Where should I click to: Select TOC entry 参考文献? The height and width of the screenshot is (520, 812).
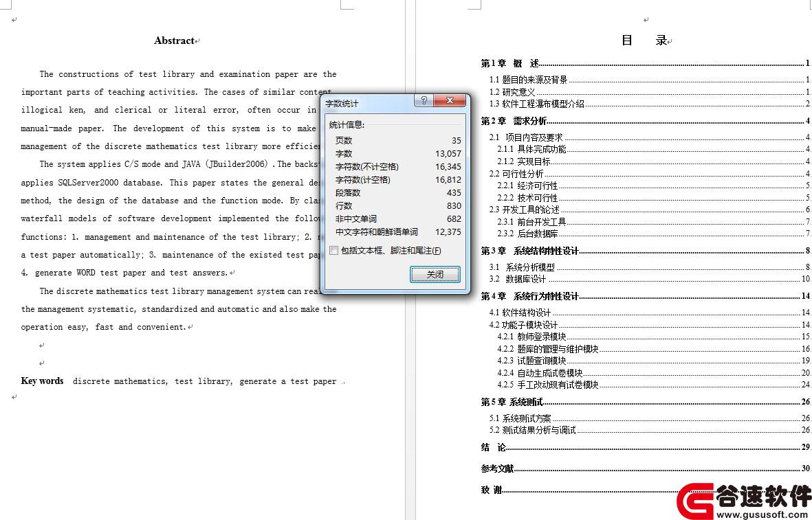click(645, 468)
